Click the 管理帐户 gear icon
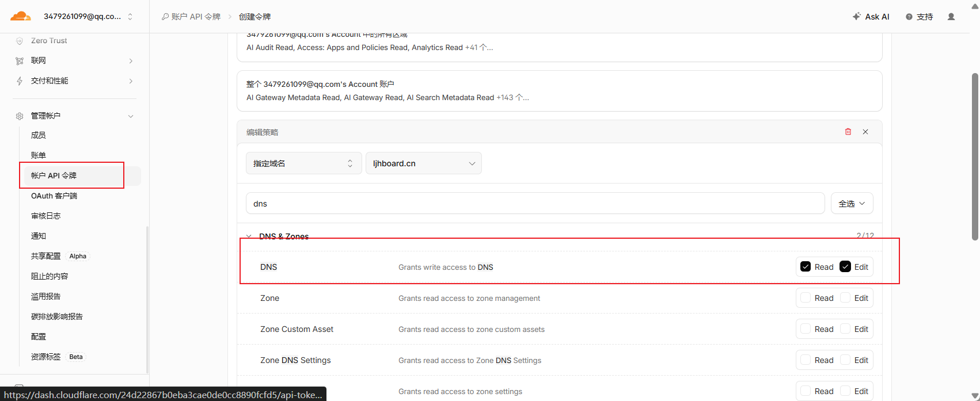 point(20,116)
